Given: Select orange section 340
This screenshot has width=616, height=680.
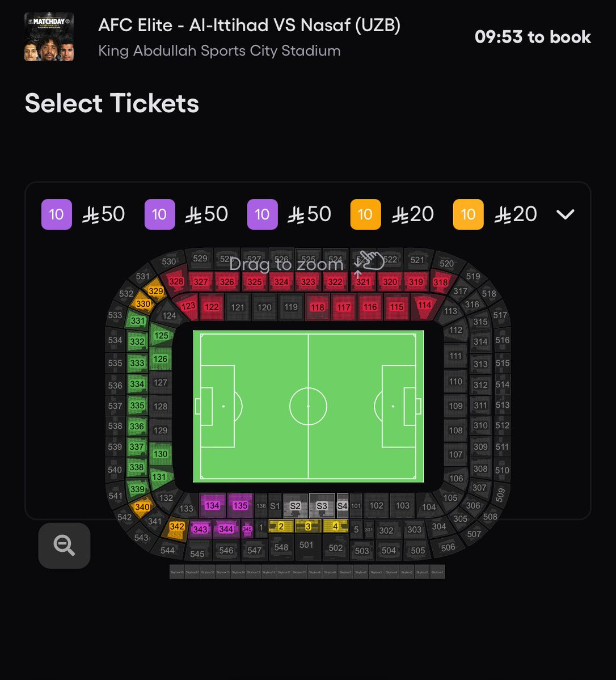Looking at the screenshot, I should pos(142,507).
